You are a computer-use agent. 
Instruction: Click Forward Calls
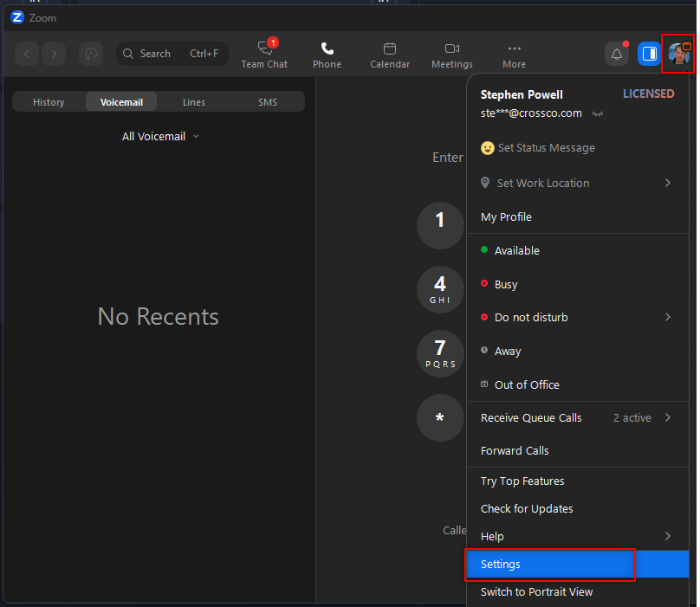(x=578, y=451)
